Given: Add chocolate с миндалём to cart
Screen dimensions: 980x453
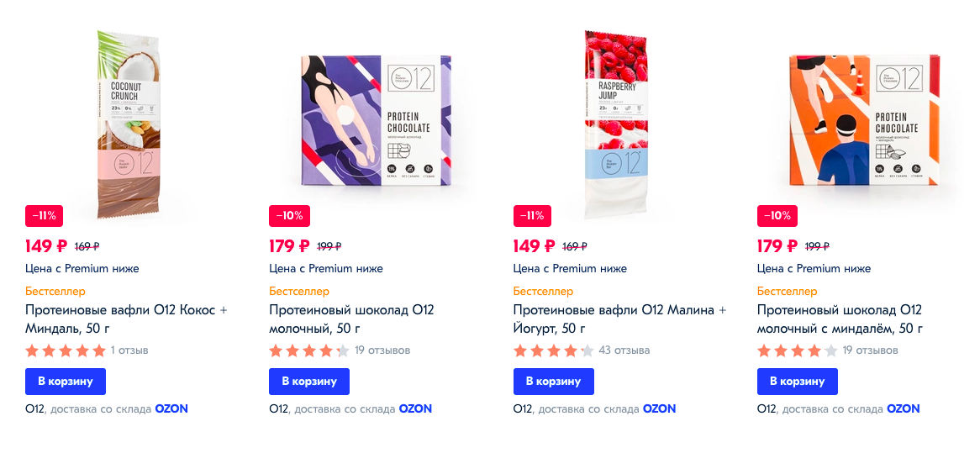Looking at the screenshot, I should pyautogui.click(x=798, y=382).
